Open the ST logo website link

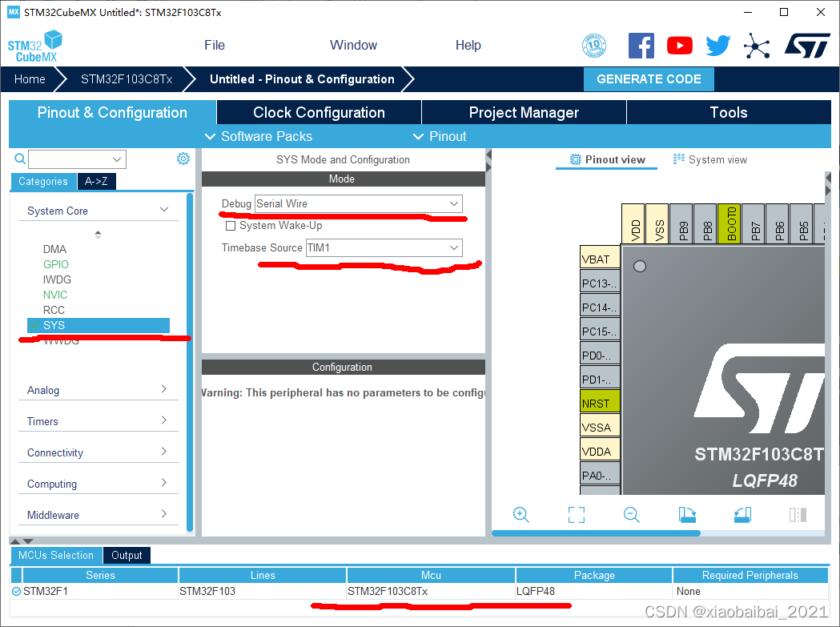(x=807, y=46)
